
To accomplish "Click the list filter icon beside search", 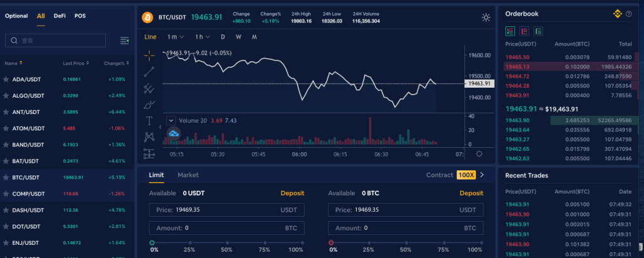I will [x=124, y=41].
